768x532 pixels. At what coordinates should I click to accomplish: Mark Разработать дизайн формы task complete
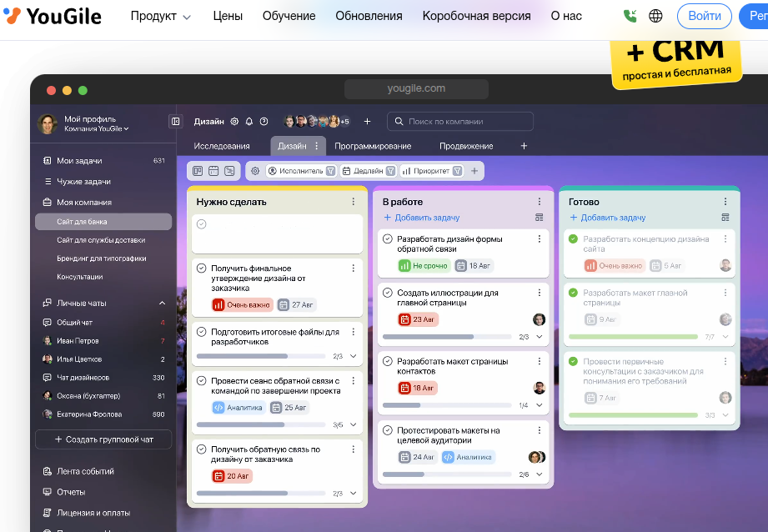tap(388, 239)
